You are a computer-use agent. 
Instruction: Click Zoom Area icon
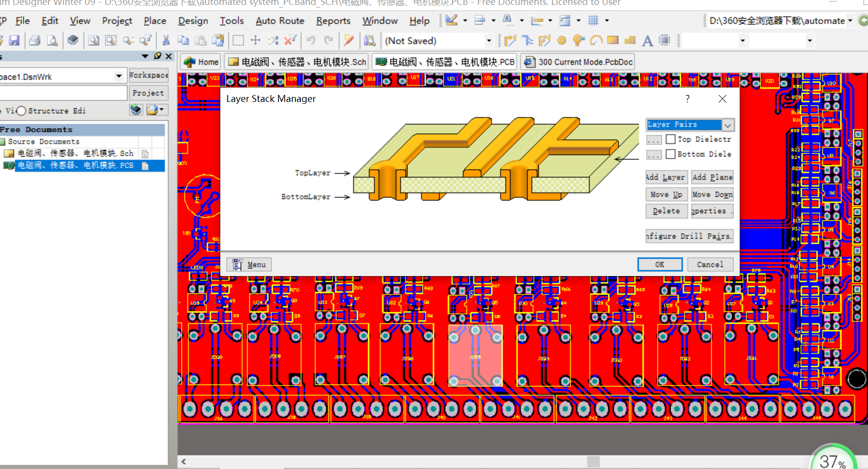[111, 40]
